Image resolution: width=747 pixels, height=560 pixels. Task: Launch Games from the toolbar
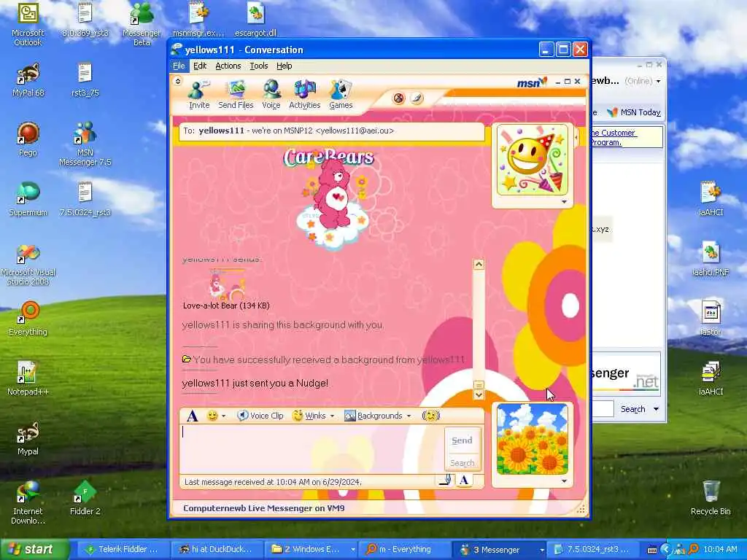(341, 95)
